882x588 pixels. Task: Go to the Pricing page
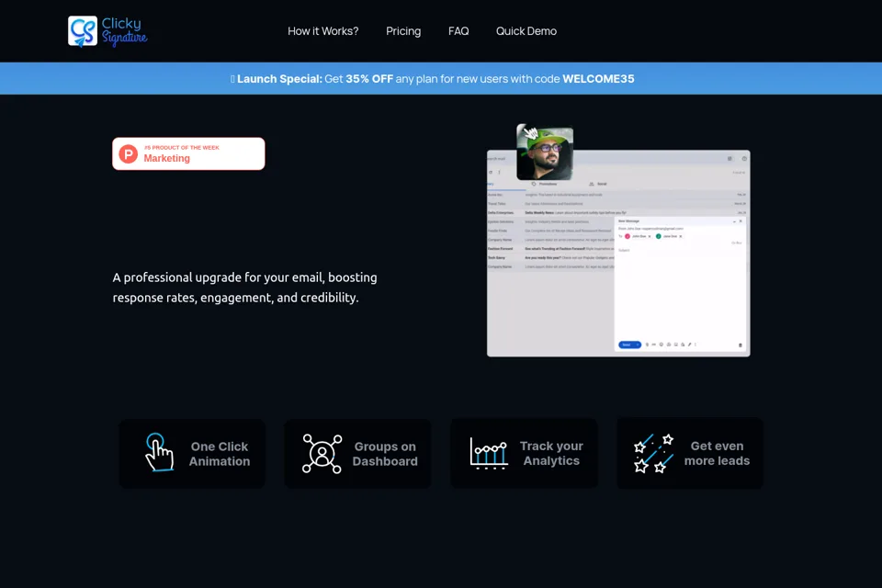click(403, 31)
